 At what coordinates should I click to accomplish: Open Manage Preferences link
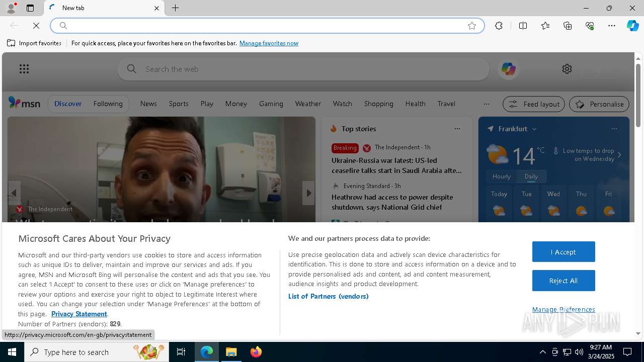point(563,309)
